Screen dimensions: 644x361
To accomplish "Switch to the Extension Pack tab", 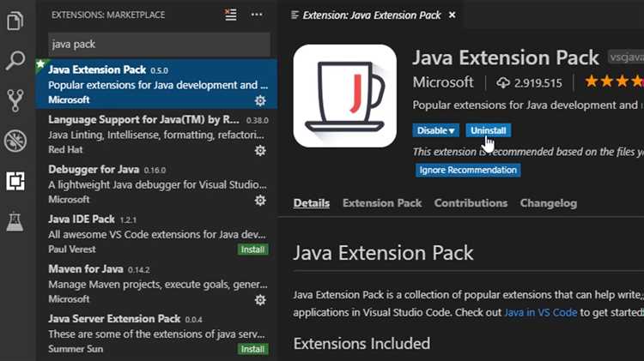I will click(x=382, y=203).
